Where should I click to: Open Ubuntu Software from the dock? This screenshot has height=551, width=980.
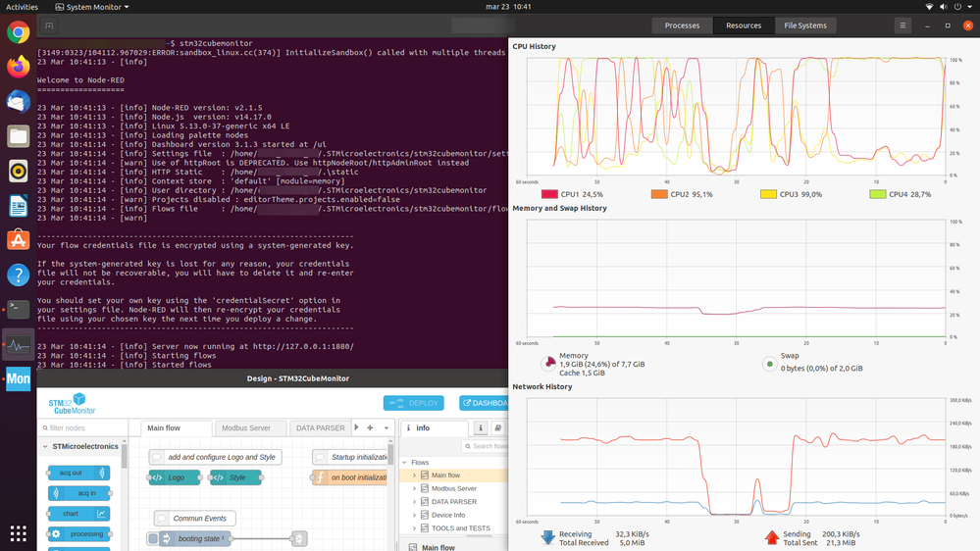[18, 240]
